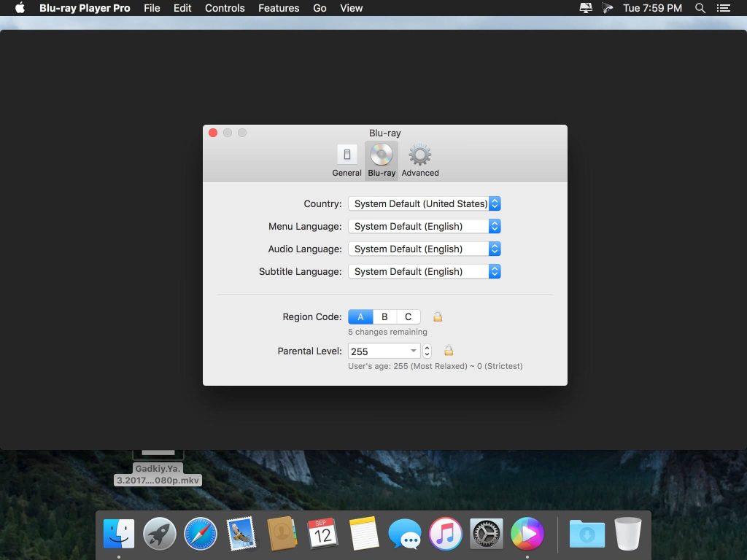
Task: Click the Parental Level stepper arrows
Action: pos(427,351)
